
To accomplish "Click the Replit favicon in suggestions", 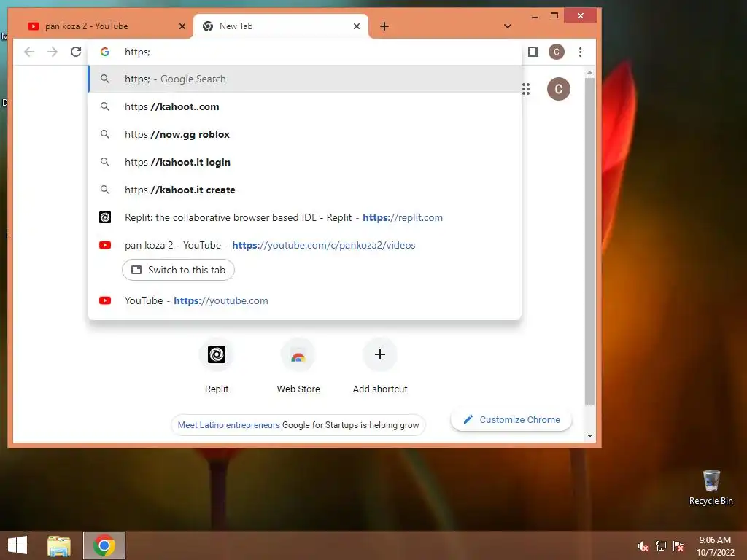I will (x=105, y=217).
